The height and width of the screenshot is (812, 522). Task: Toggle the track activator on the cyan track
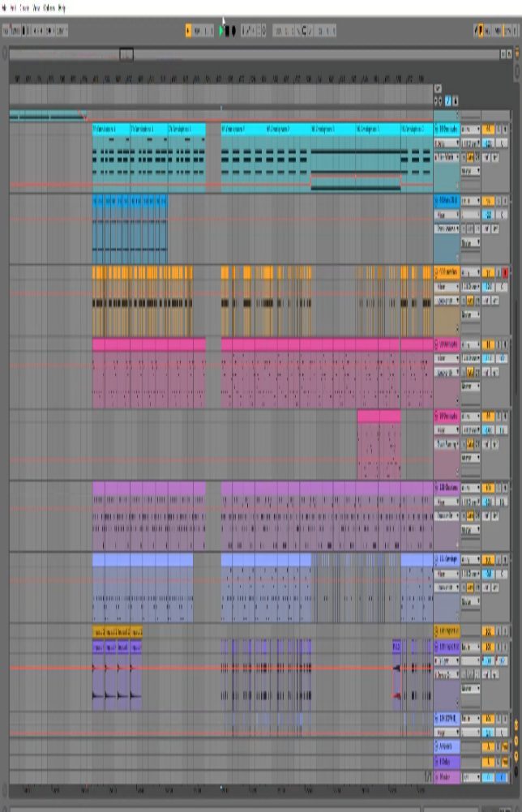(x=489, y=130)
